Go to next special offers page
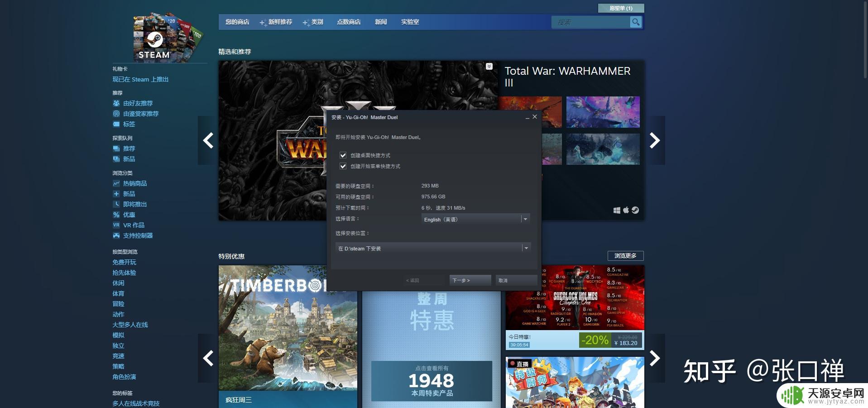The width and height of the screenshot is (868, 408). coord(655,358)
